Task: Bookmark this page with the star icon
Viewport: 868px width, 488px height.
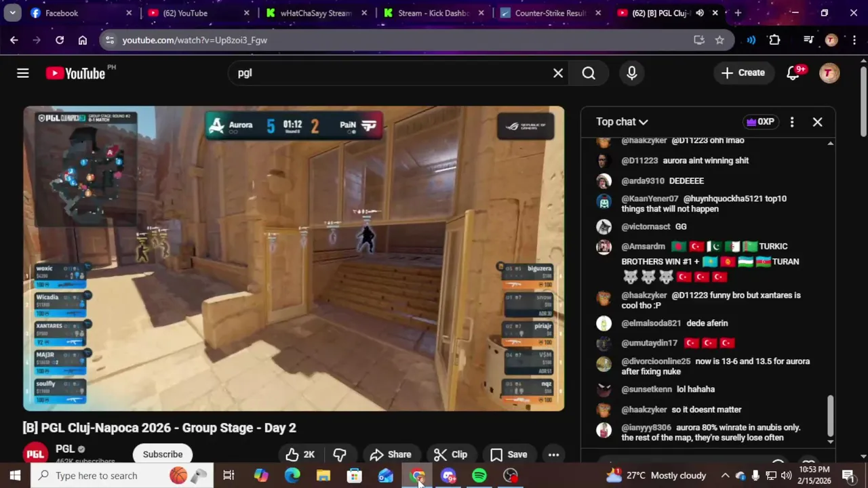Action: tap(719, 40)
